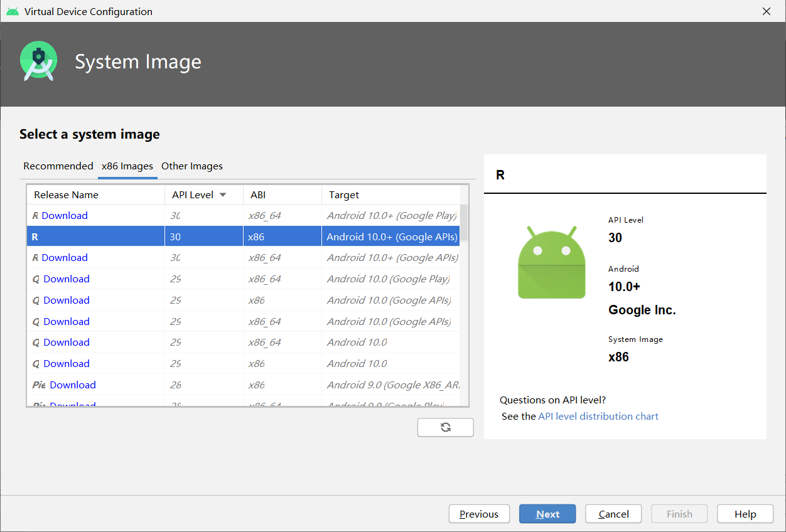Click Android 10.0+ (Google Play) target cell
786x532 pixels.
[x=392, y=215]
